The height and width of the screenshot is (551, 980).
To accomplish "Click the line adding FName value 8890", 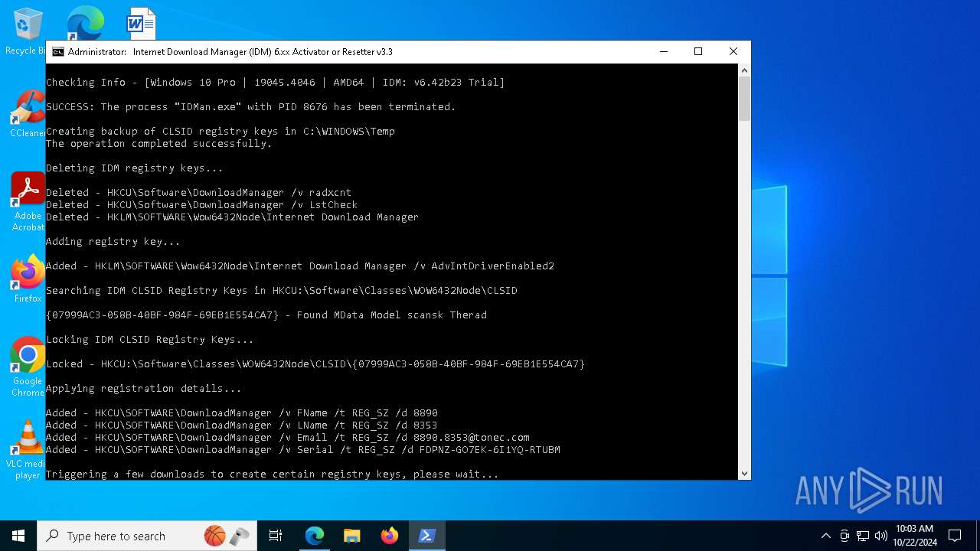I will (x=242, y=413).
